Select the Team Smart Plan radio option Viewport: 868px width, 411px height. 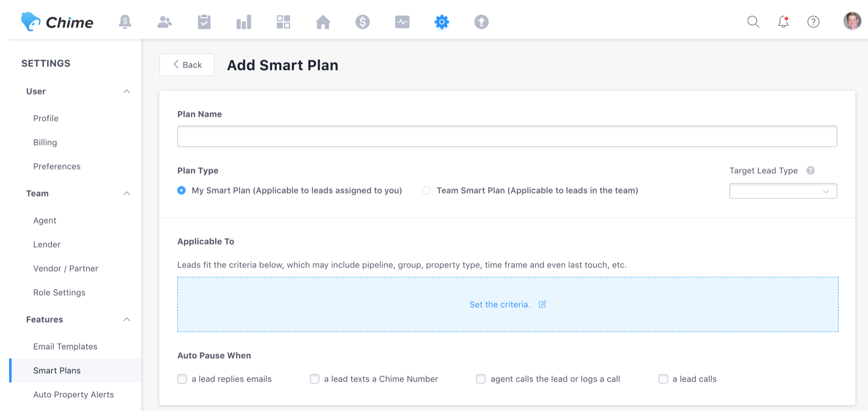point(426,191)
